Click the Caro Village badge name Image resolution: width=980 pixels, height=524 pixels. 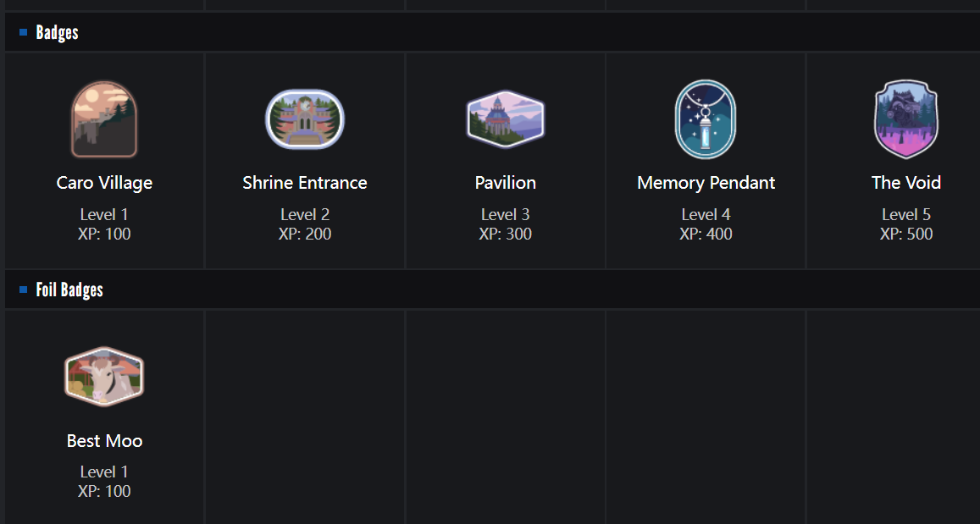104,183
